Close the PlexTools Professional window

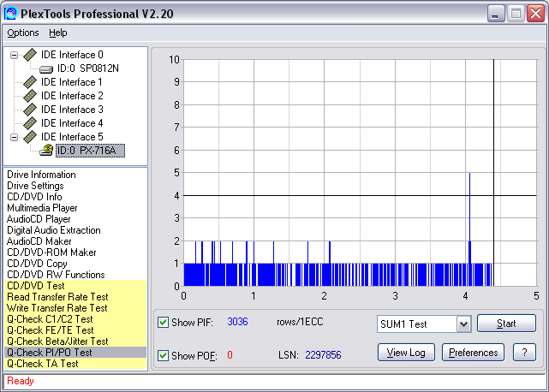point(535,14)
